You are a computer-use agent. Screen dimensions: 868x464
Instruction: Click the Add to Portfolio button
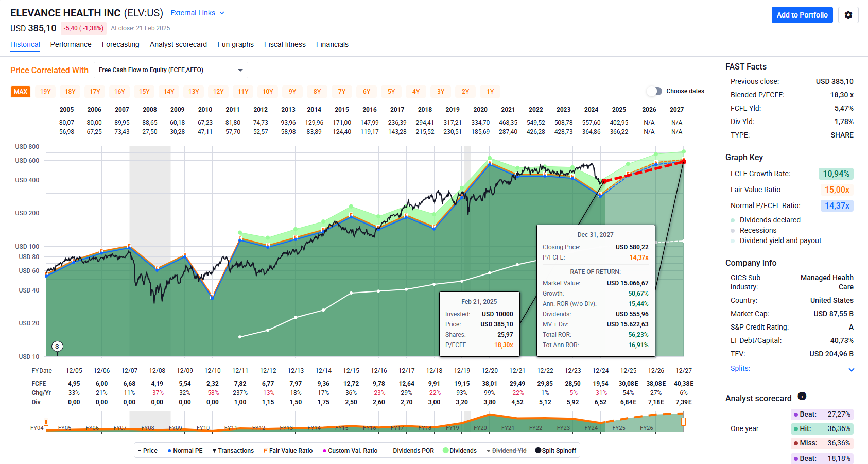802,15
